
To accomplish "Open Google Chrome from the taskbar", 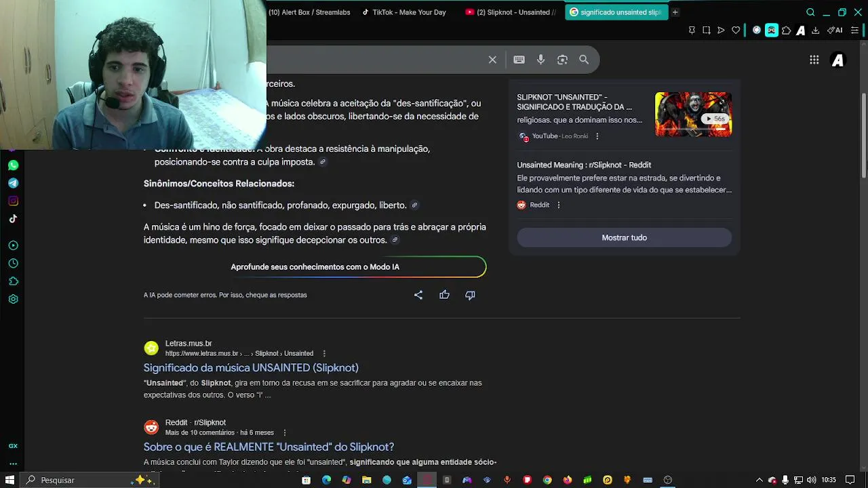I will (x=547, y=480).
